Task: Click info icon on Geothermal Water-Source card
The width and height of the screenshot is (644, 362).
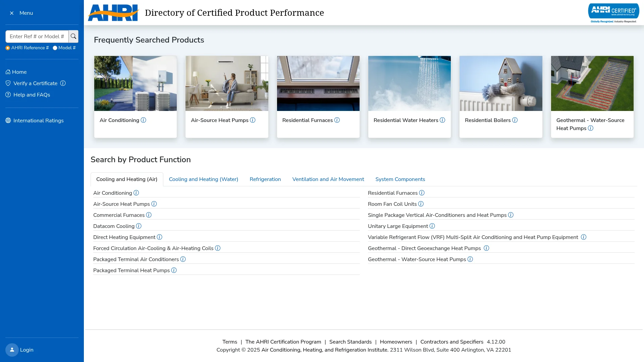Action: pos(591,128)
